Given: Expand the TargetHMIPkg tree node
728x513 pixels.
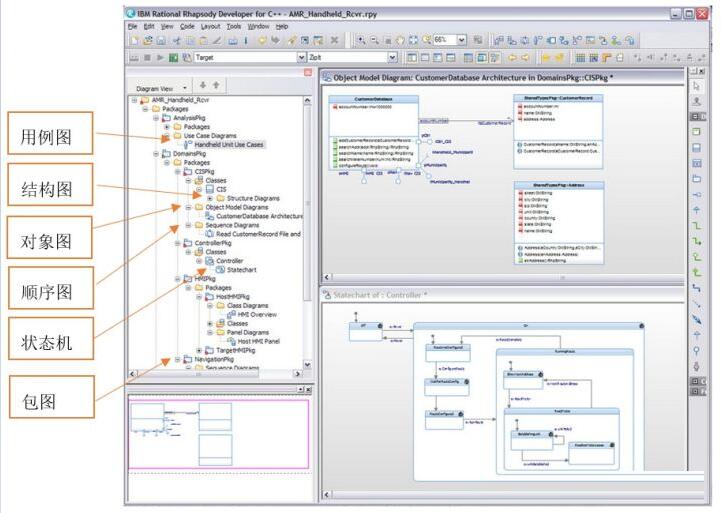Looking at the screenshot, I should tap(199, 351).
